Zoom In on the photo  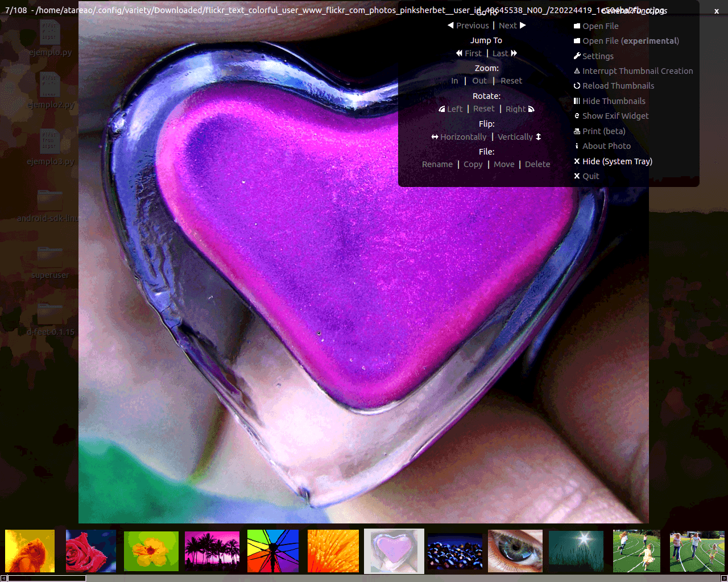(x=454, y=81)
